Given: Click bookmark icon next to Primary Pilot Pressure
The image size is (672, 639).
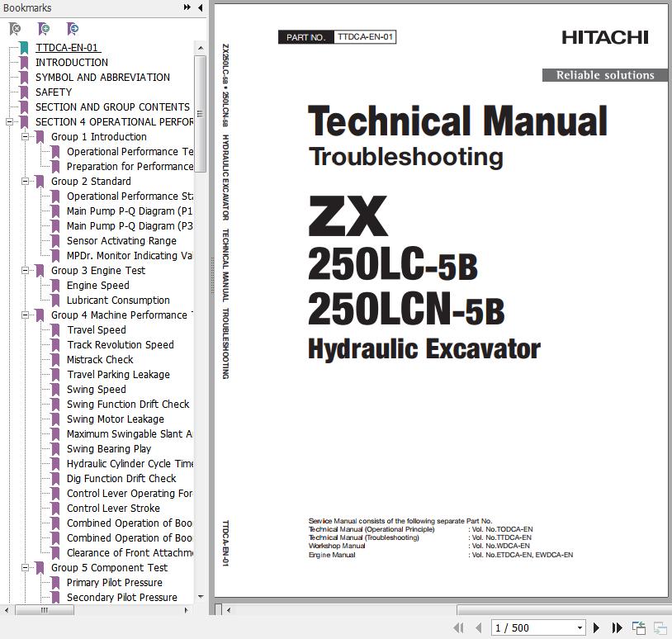Looking at the screenshot, I should pos(55,582).
